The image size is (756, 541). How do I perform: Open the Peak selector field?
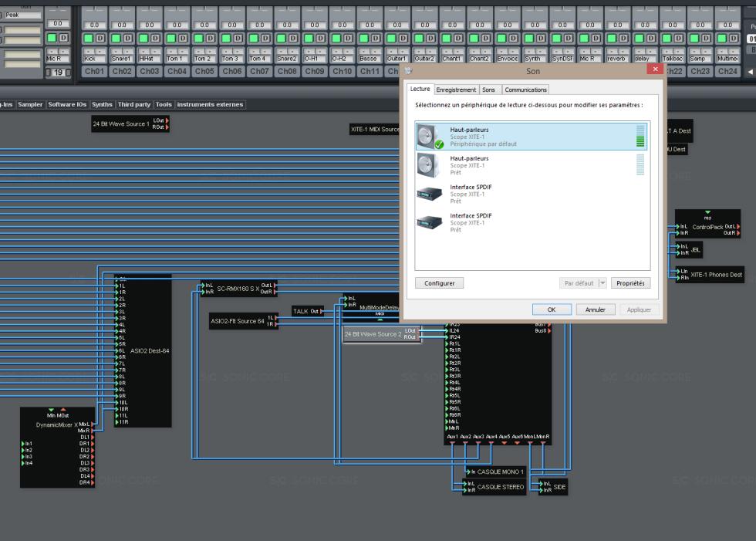click(x=23, y=15)
